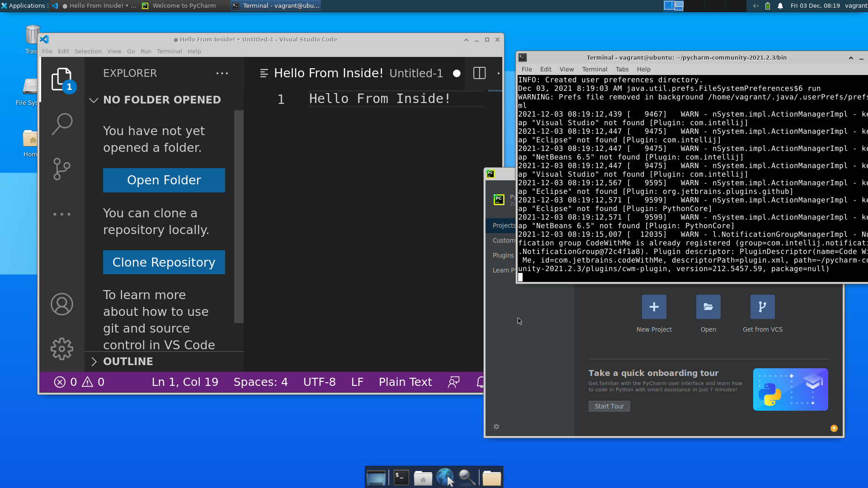Open the Terminal window Tabs menu
The height and width of the screenshot is (488, 868).
click(622, 69)
